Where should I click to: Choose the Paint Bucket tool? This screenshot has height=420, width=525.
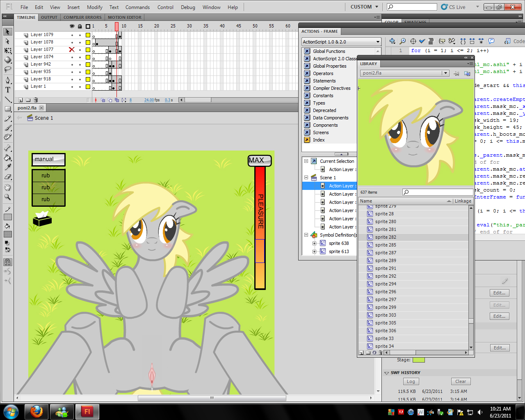[8, 157]
